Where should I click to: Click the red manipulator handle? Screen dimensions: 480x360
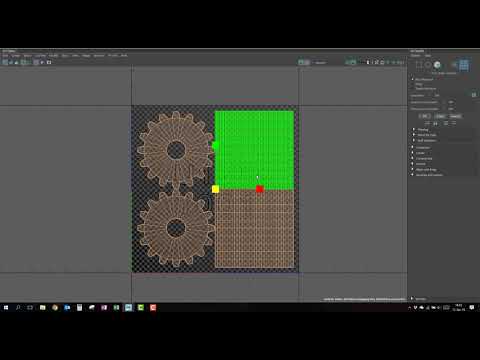[x=260, y=189]
